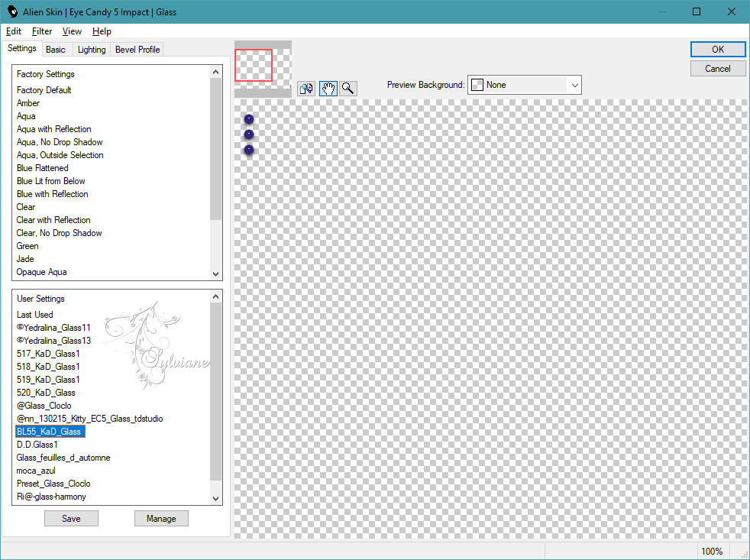Click User Settings scroll up arrow
The height and width of the screenshot is (560, 750).
[215, 296]
